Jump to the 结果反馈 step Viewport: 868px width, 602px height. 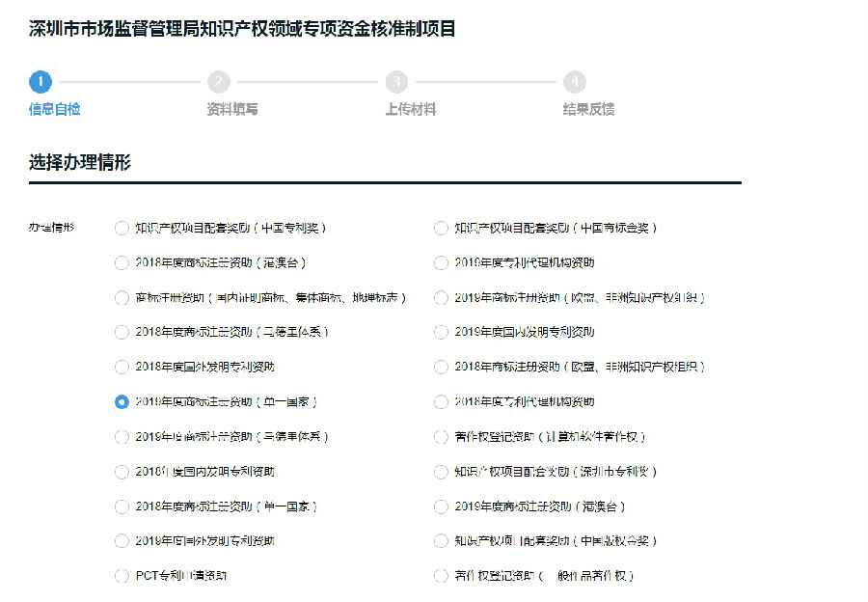(x=588, y=109)
